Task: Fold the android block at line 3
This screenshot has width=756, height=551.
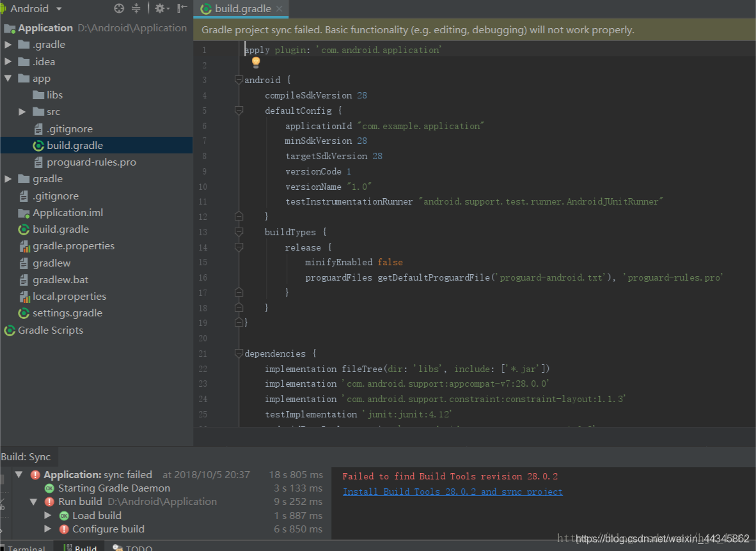Action: [239, 80]
